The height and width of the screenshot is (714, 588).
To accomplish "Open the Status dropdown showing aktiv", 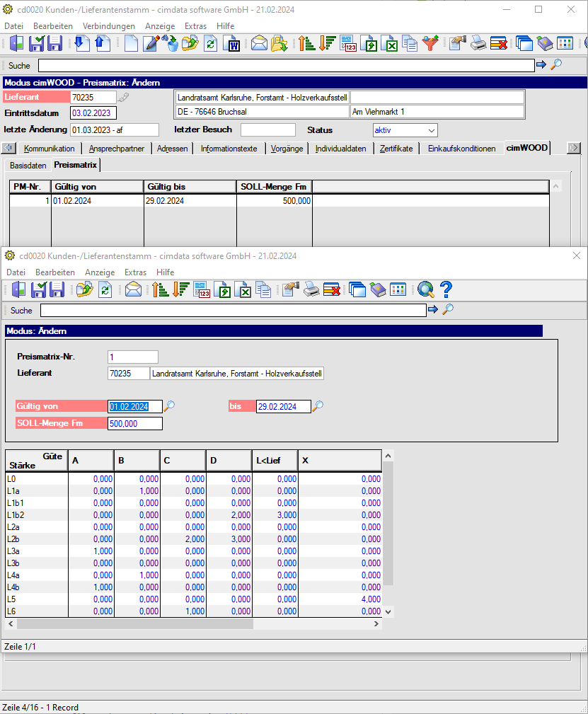I will click(405, 130).
